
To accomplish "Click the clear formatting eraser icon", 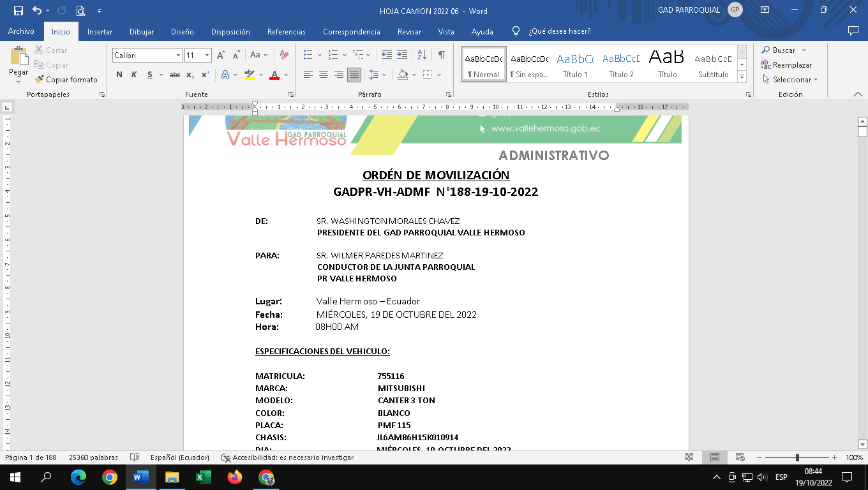I will (285, 56).
